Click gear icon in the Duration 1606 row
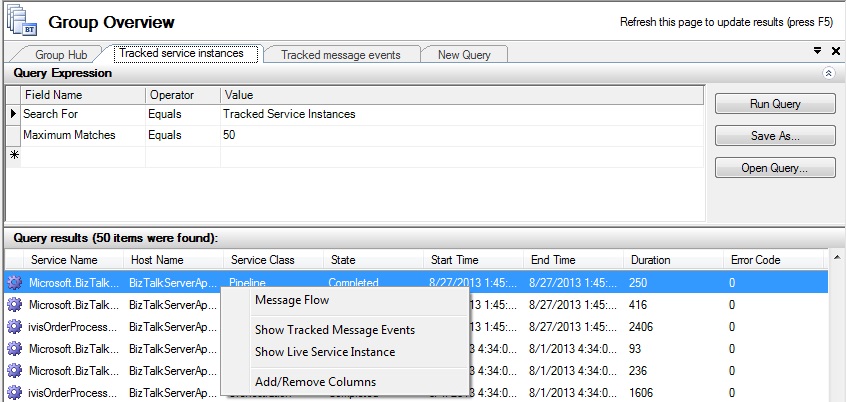846x402 pixels. 15,393
